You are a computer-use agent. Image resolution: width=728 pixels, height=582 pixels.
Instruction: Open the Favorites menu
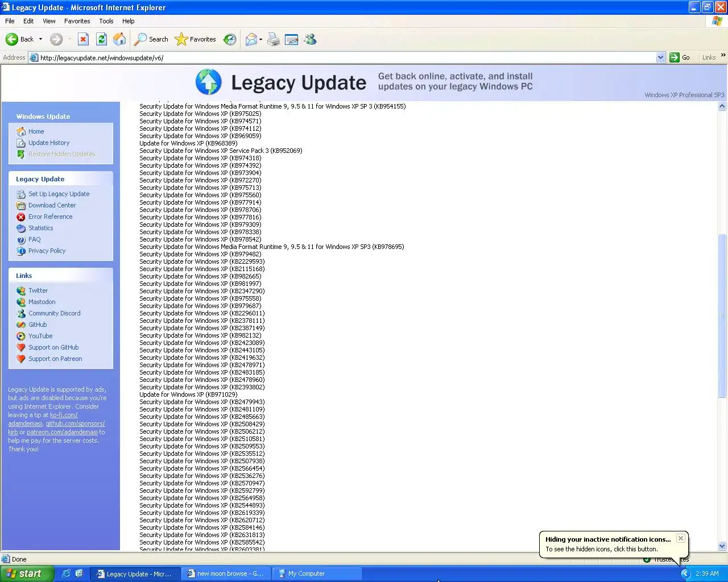pos(77,21)
